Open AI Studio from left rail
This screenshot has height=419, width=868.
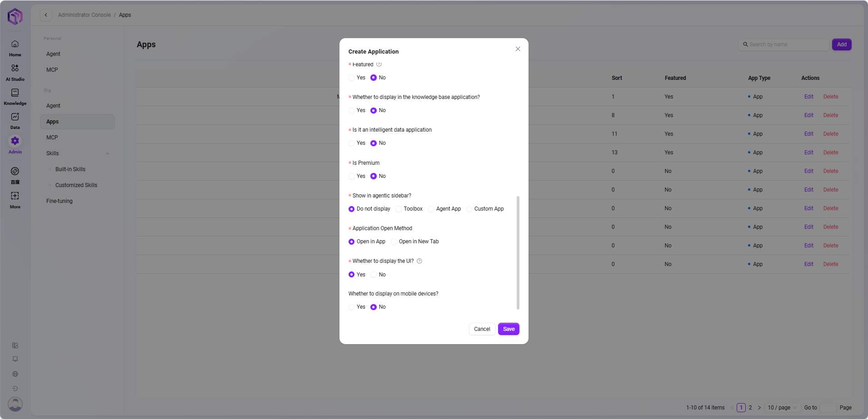point(15,68)
